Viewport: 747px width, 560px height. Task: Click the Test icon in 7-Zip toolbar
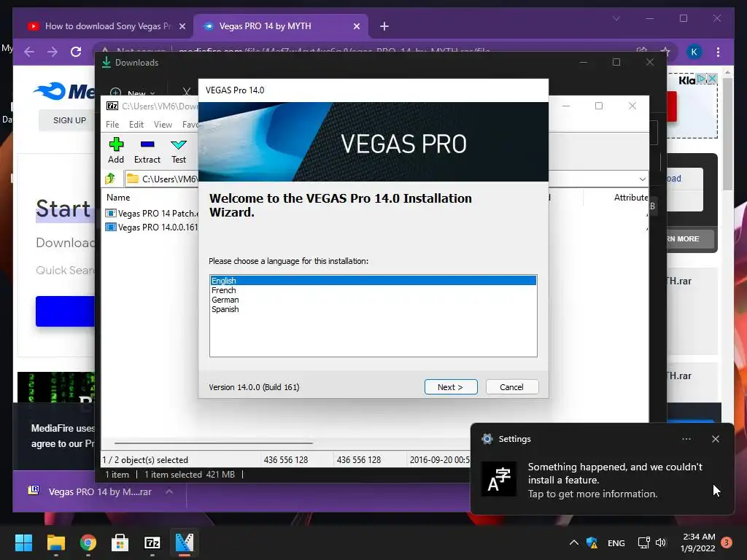point(179,150)
